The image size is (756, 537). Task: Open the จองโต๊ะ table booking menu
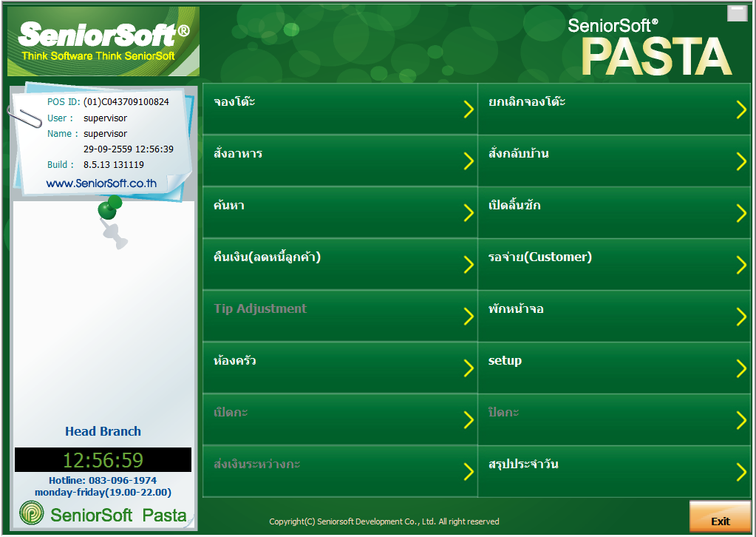(340, 109)
